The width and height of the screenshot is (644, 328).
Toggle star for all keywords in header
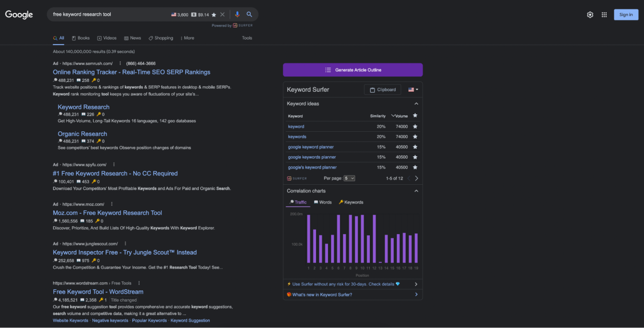pos(415,116)
